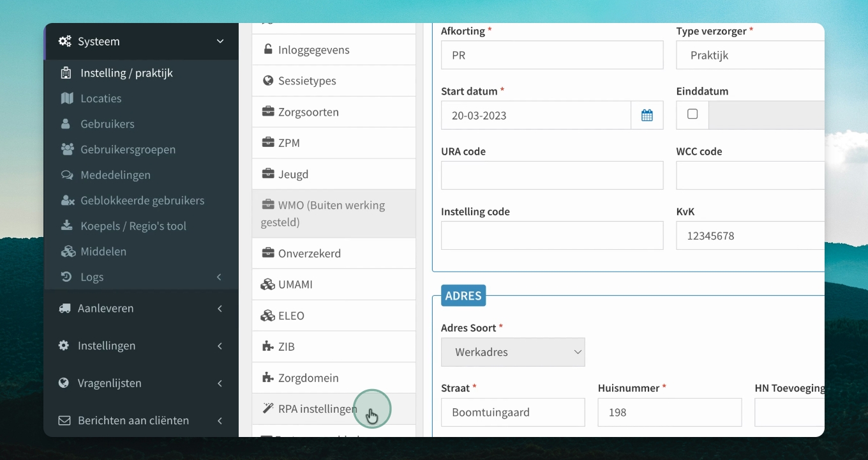This screenshot has width=868, height=460.
Task: Open the Onverzekerd settings tab
Action: coord(334,254)
